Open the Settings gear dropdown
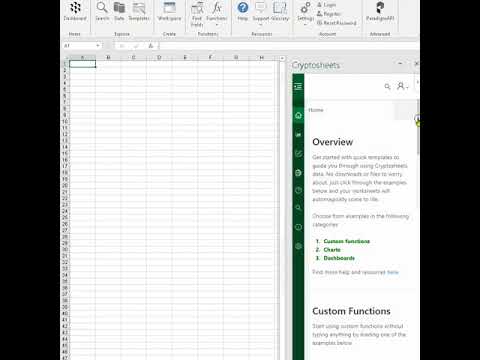The height and width of the screenshot is (360, 480). click(x=305, y=14)
